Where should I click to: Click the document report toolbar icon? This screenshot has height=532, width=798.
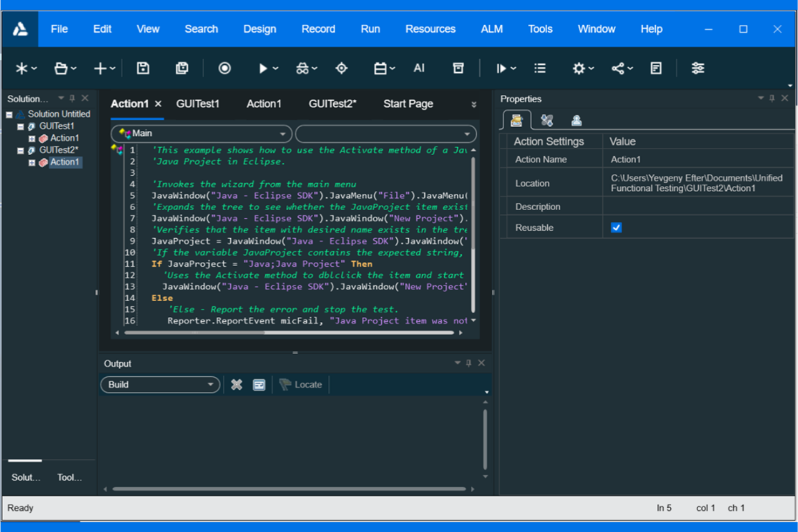656,68
